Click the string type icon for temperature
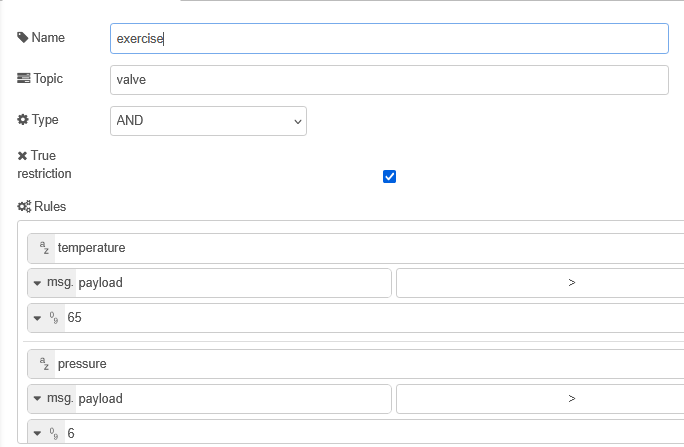The height and width of the screenshot is (447, 684). pyautogui.click(x=43, y=248)
